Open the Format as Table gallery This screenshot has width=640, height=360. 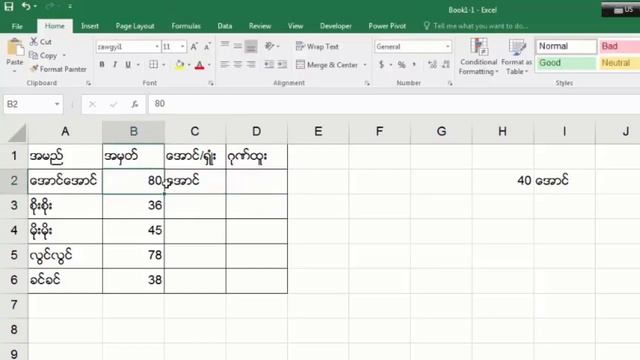pos(517,56)
